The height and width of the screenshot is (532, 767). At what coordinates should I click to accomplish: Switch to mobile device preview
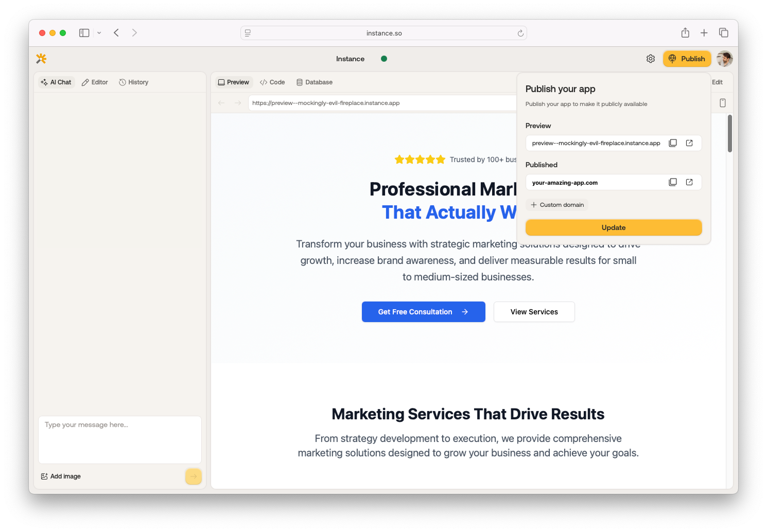tap(723, 103)
